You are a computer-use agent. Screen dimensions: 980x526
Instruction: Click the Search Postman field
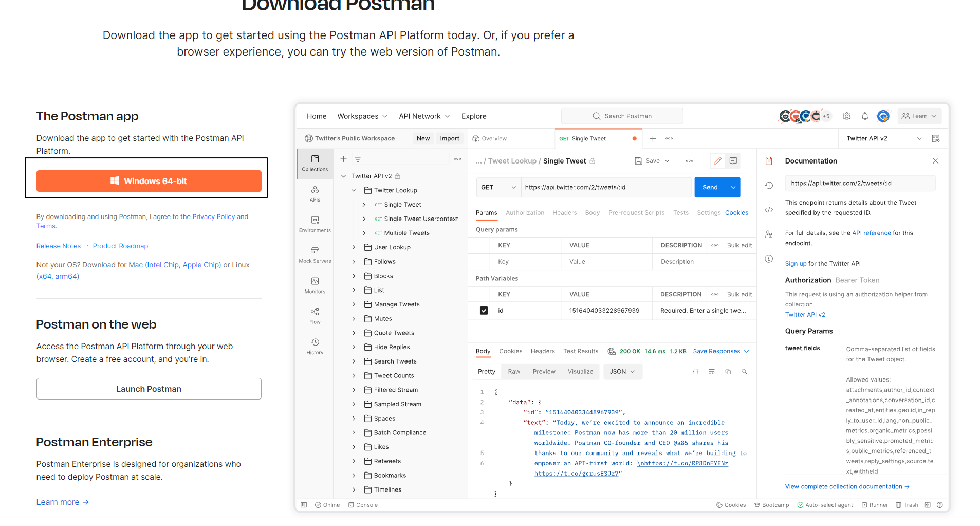pyautogui.click(x=622, y=116)
